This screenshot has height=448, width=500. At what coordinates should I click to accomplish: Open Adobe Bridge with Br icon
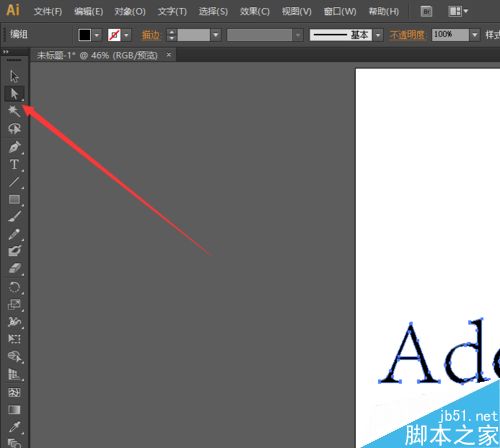pyautogui.click(x=426, y=12)
